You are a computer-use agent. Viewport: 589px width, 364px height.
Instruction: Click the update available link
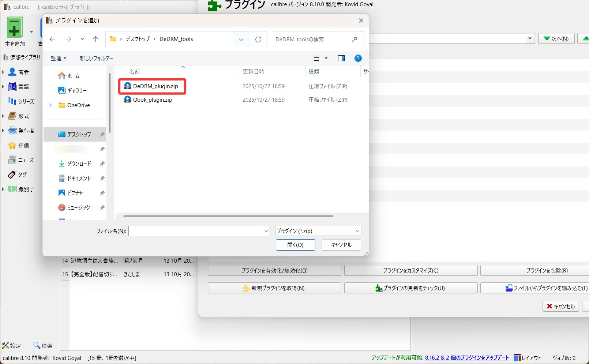point(466,358)
